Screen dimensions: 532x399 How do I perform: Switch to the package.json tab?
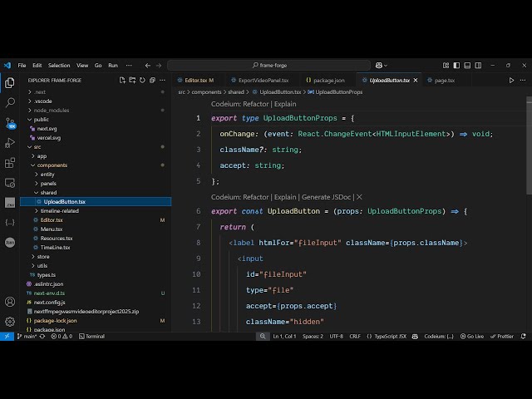(x=328, y=81)
